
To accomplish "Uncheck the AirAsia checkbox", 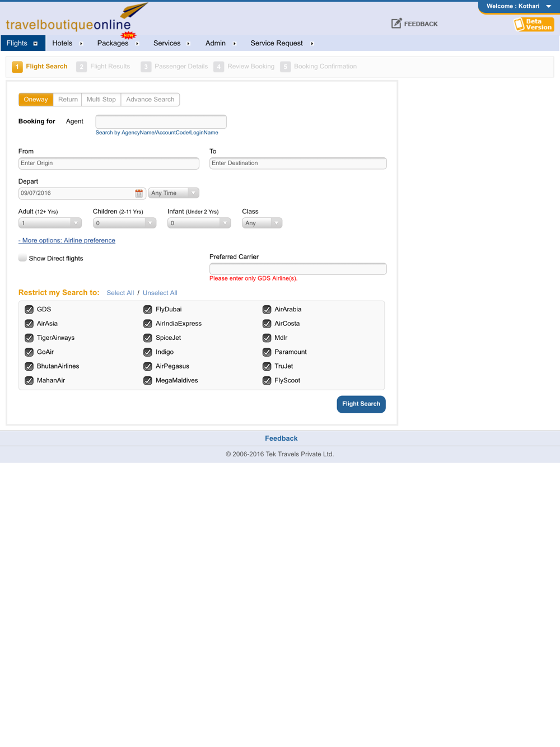I will pos(29,324).
